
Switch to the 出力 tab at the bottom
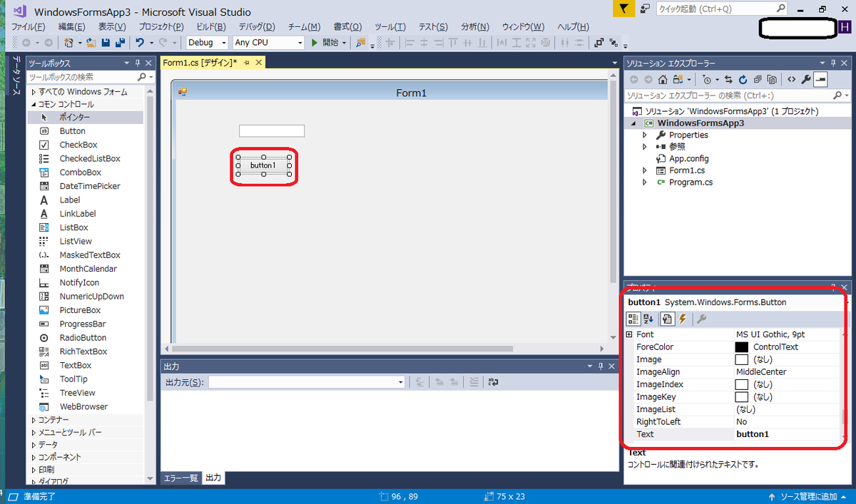pos(213,478)
